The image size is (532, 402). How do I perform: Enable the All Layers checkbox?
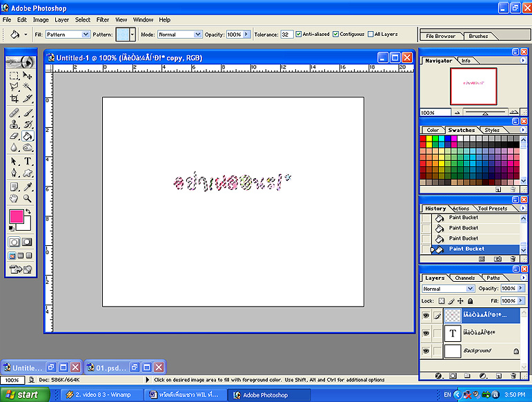tap(370, 34)
